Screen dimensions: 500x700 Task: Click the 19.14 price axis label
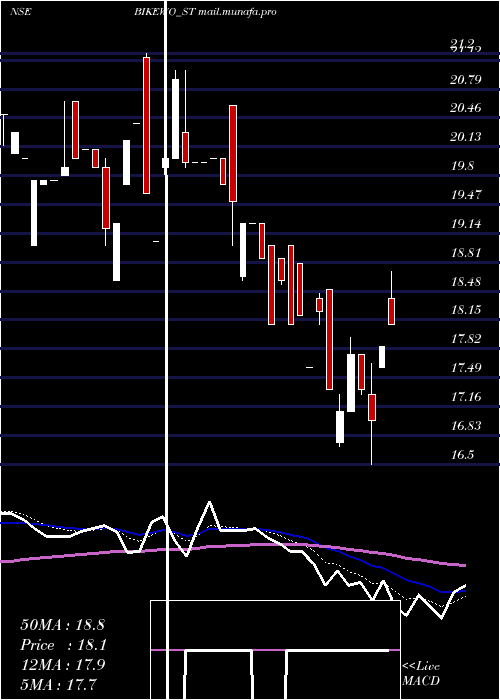point(466,224)
